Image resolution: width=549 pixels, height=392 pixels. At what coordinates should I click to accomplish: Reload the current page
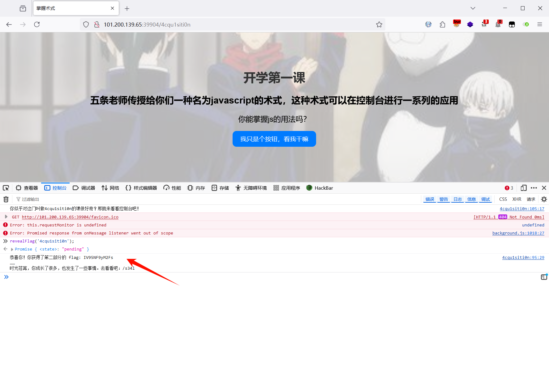(37, 24)
